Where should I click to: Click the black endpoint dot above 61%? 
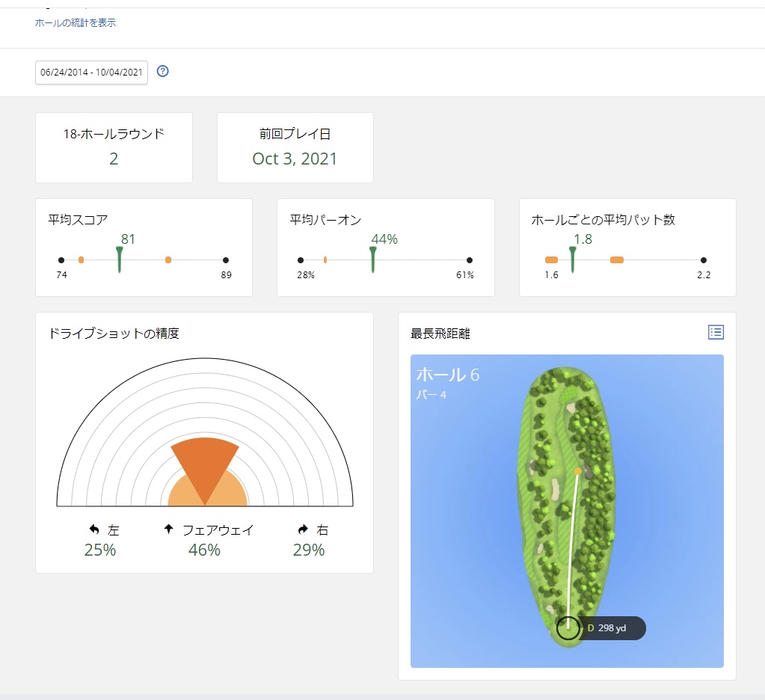point(470,260)
